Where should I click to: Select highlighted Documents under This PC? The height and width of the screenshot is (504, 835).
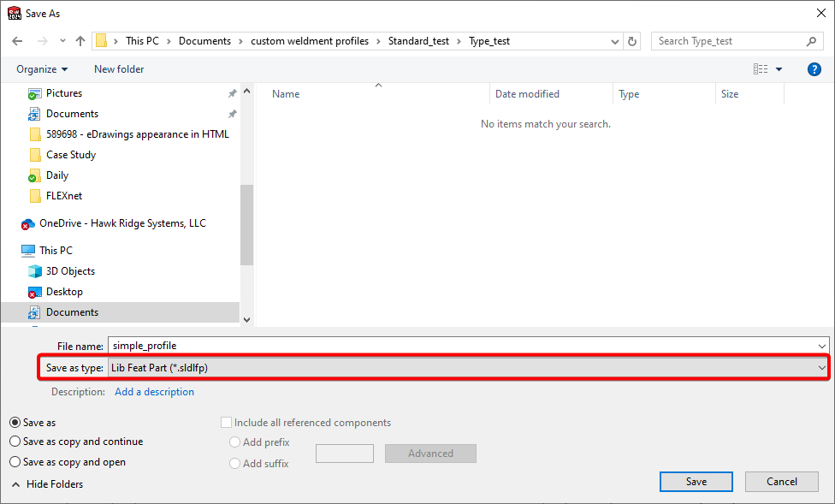[121, 312]
